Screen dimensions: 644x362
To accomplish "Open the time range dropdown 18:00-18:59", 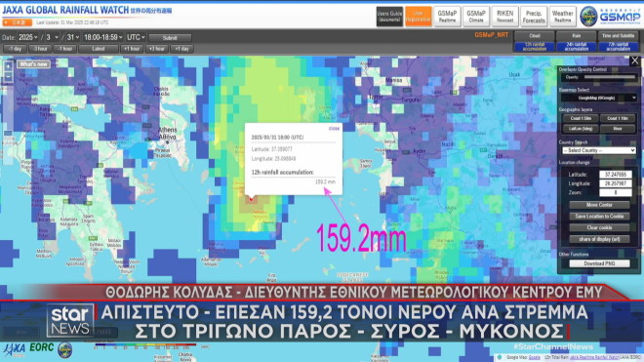I will (102, 37).
